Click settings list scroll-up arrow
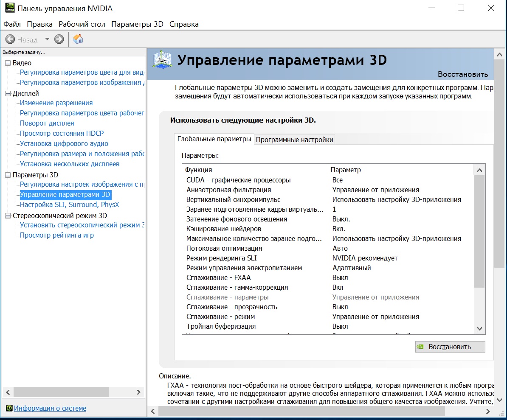 [479, 170]
